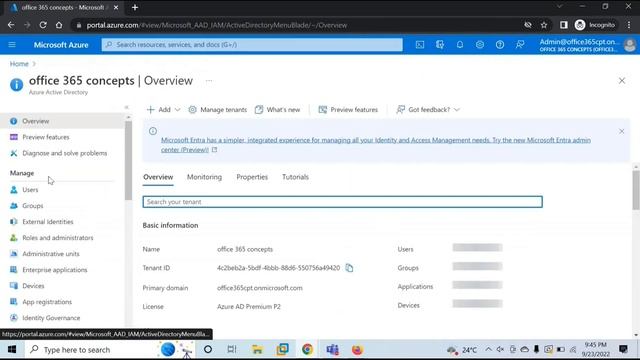
Task: Open the Help question mark icon
Action: [x=500, y=45]
